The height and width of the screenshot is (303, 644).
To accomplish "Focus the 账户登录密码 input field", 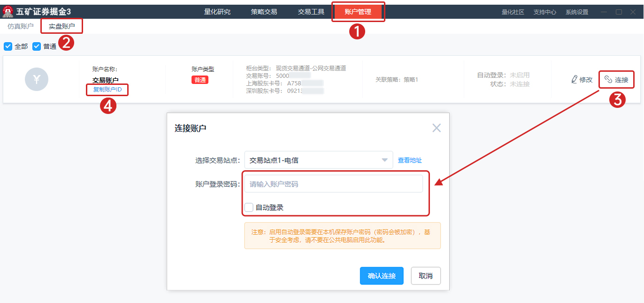I will click(x=334, y=184).
